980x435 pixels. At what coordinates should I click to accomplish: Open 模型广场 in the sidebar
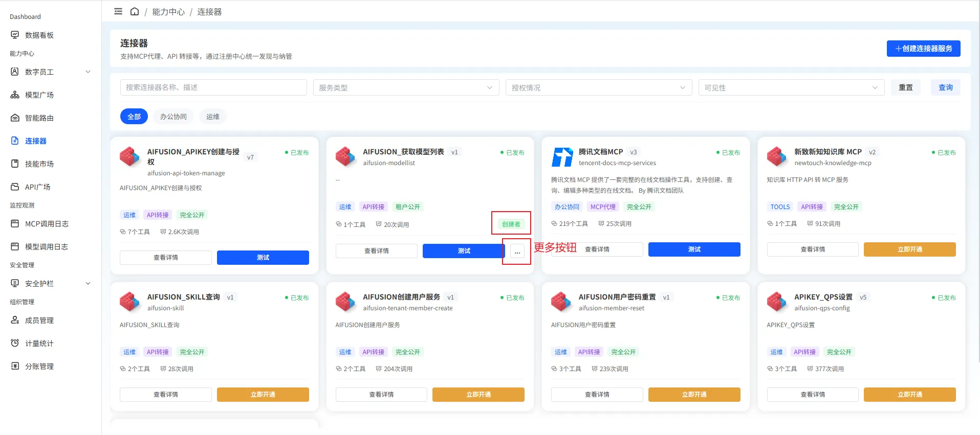click(x=39, y=95)
